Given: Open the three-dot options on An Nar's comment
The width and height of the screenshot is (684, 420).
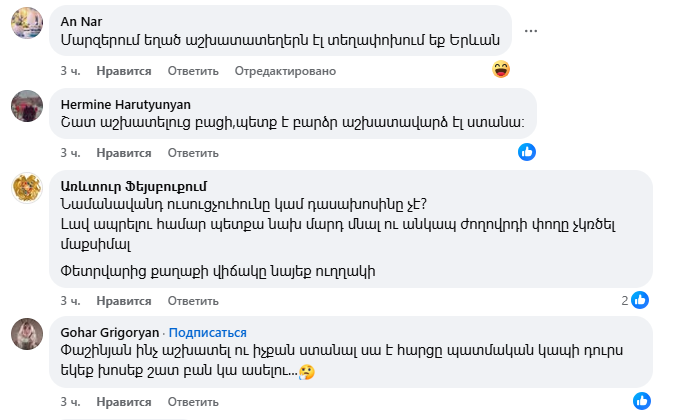Looking at the screenshot, I should 530,31.
